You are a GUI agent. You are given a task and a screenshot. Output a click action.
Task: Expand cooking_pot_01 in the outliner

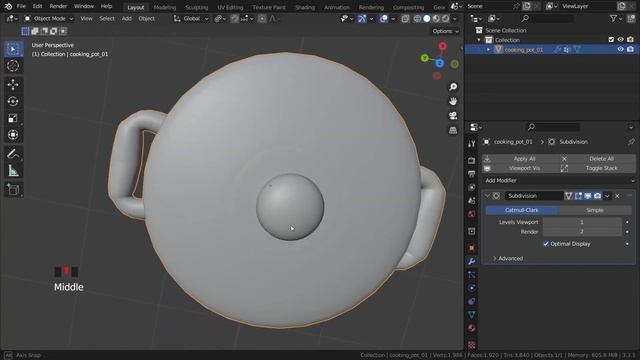click(x=489, y=49)
